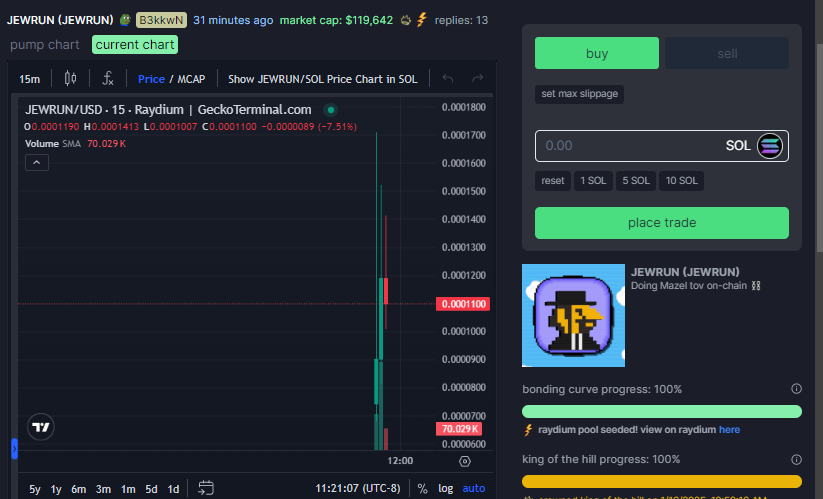Open the go-to-date calendar icon

[206, 488]
